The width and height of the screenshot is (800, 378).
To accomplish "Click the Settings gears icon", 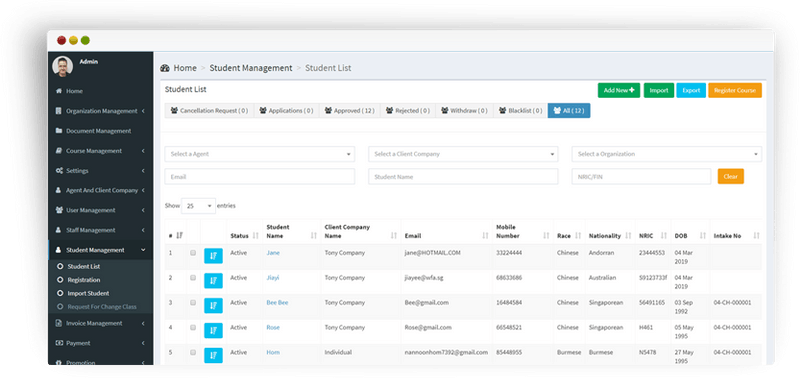I will click(59, 171).
